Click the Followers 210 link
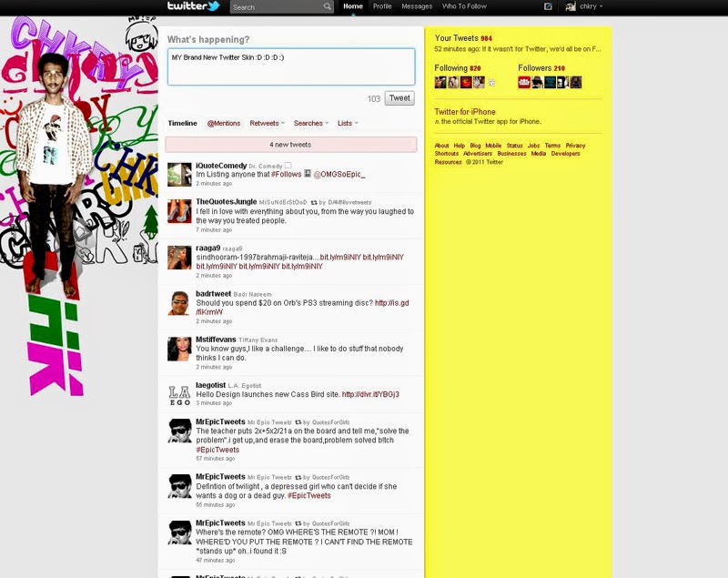Image resolution: width=728 pixels, height=578 pixels. (x=541, y=68)
